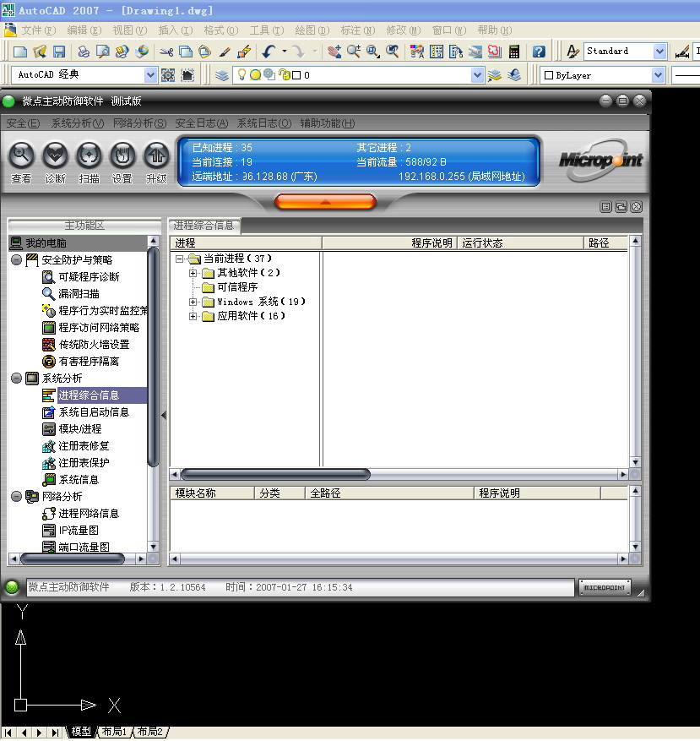Collapse the 网络分析 group

click(x=17, y=496)
